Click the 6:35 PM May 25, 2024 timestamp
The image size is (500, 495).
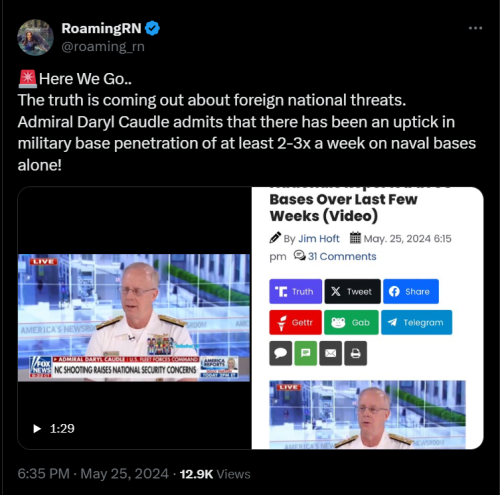point(93,474)
